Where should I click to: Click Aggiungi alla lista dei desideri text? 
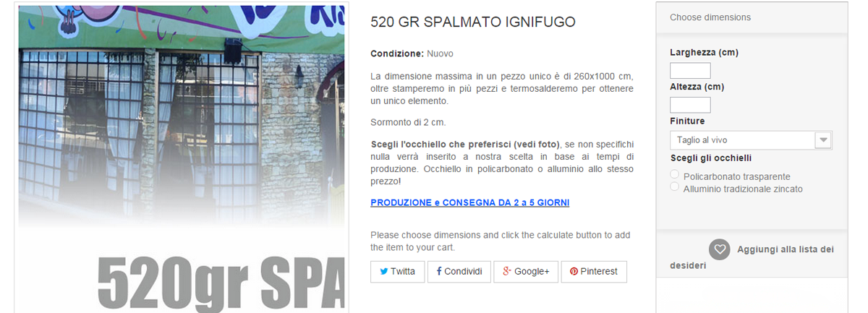[x=752, y=257]
